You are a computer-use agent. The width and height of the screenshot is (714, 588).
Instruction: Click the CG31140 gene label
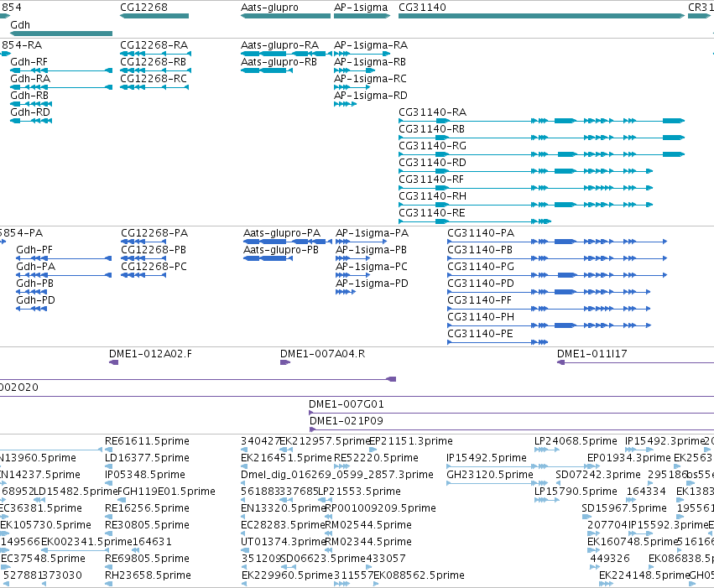tap(422, 8)
